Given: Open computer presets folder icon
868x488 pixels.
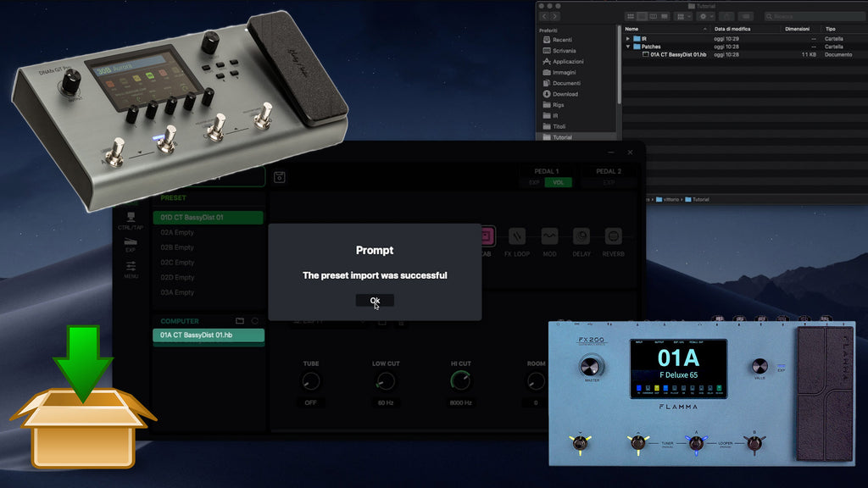Looking at the screenshot, I should tap(240, 321).
